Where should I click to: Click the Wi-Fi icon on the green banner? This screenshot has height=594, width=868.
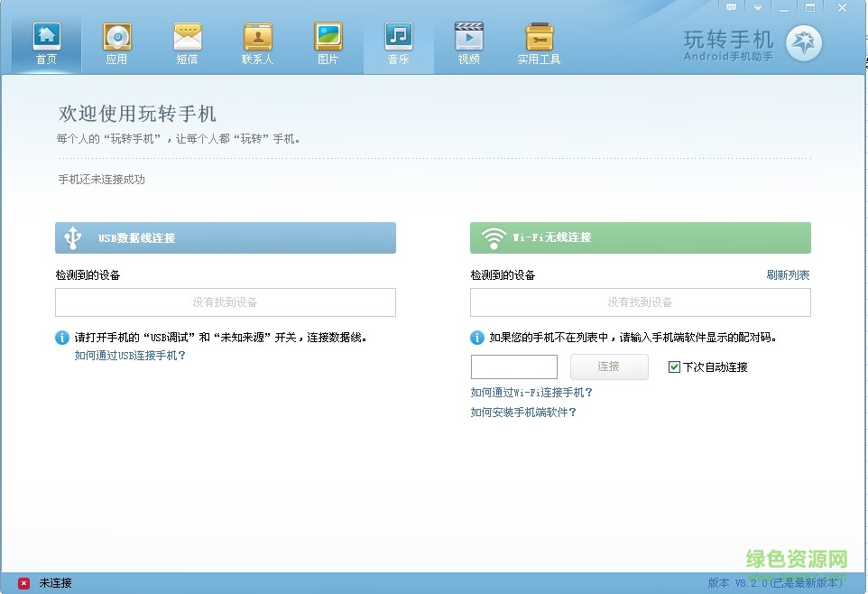(x=492, y=237)
